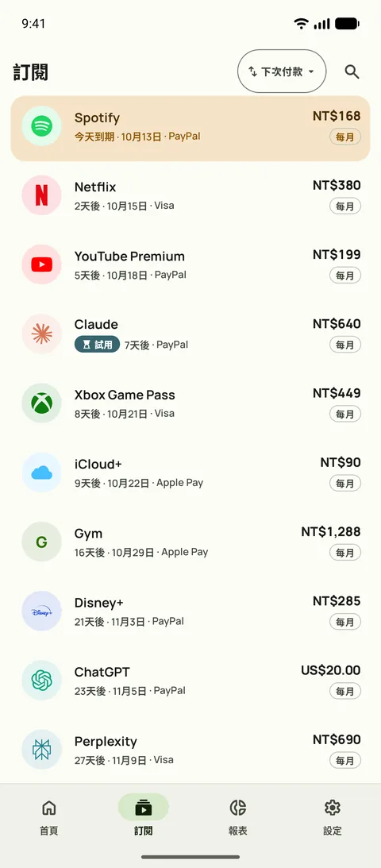This screenshot has width=381, height=868.
Task: Tap the Spotify logo icon
Action: tap(41, 126)
